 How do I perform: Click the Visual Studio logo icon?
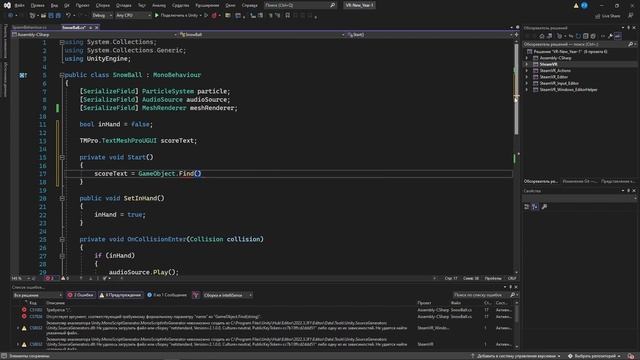pos(7,5)
